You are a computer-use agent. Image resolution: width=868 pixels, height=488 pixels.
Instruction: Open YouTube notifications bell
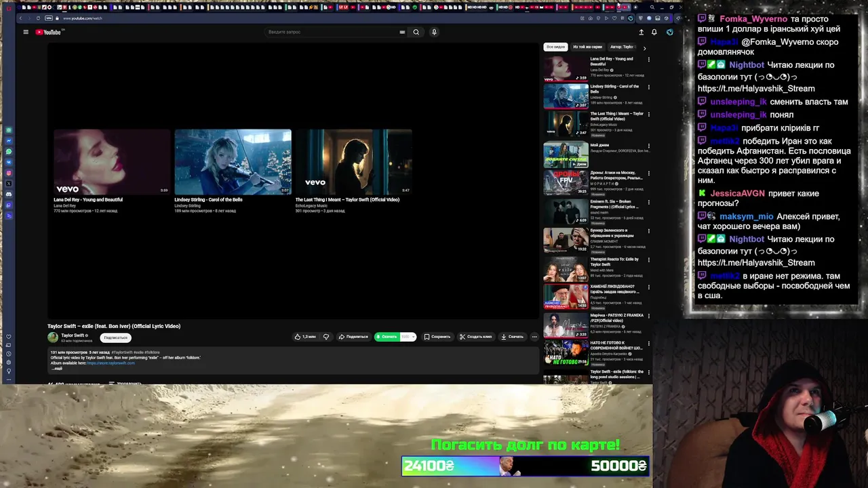click(654, 32)
